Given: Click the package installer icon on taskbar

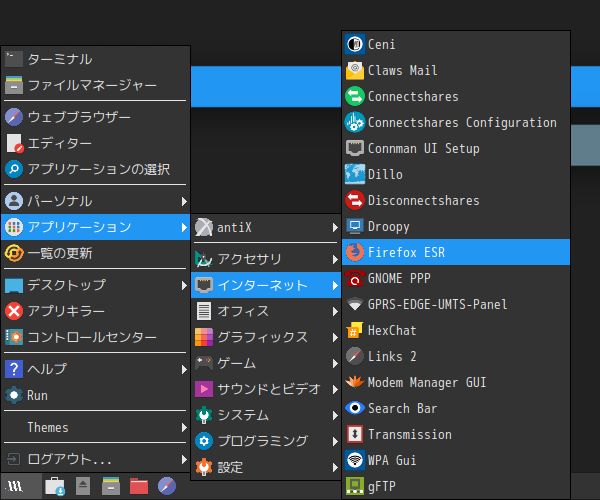Looking at the screenshot, I should [55, 487].
